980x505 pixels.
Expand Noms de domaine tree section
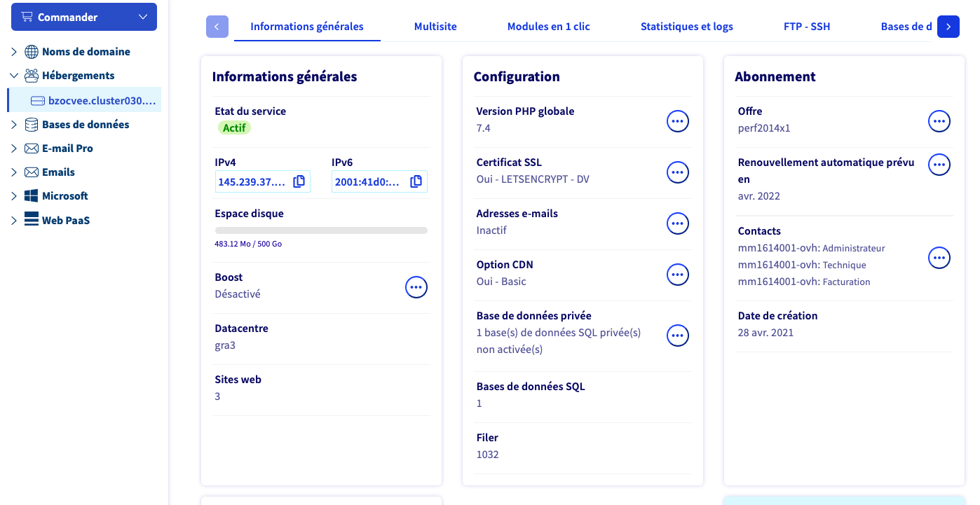pyautogui.click(x=14, y=52)
